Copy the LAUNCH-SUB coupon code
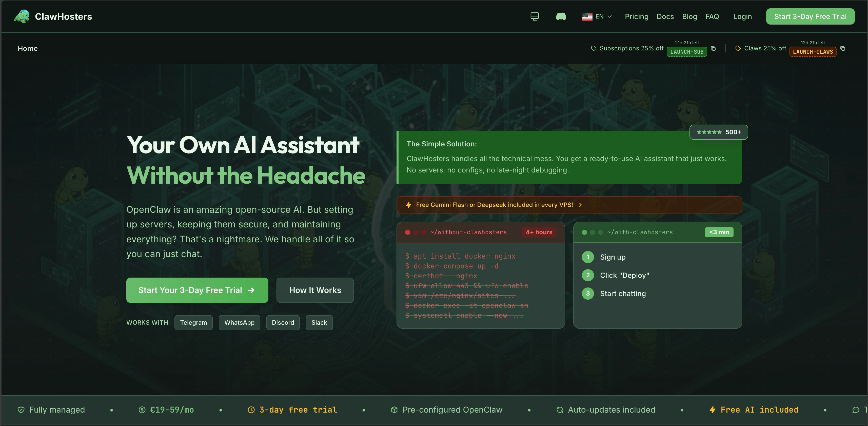Image resolution: width=868 pixels, height=426 pixels. (x=714, y=49)
